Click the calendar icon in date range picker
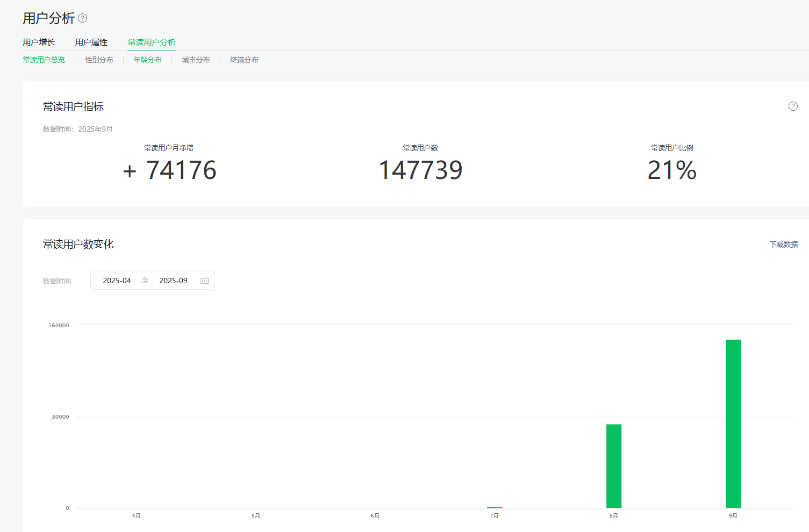Screen dimensions: 809x532 click(204, 281)
